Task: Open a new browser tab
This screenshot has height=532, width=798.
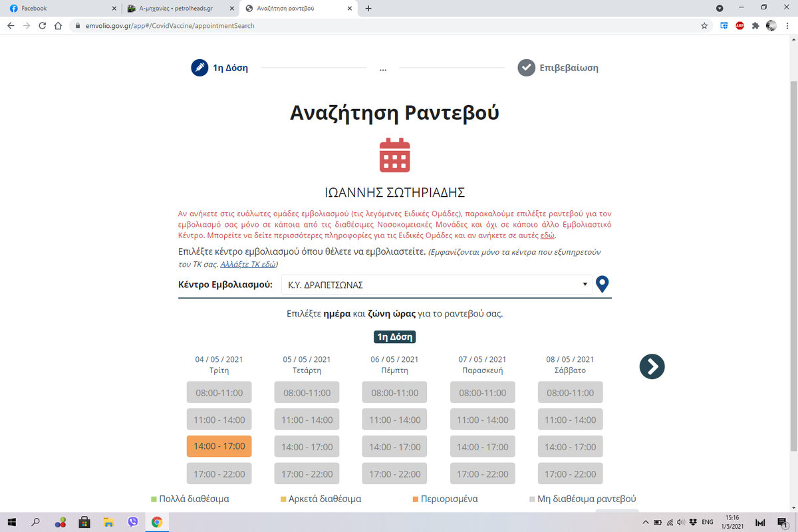Action: coord(368,8)
